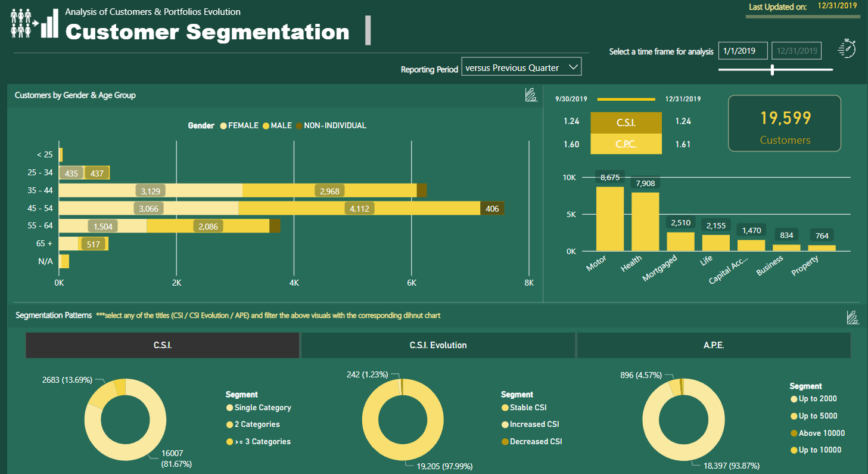The width and height of the screenshot is (868, 474).
Task: Select the MALE 4,112 bar segment for 45 - 54
Action: coord(359,208)
